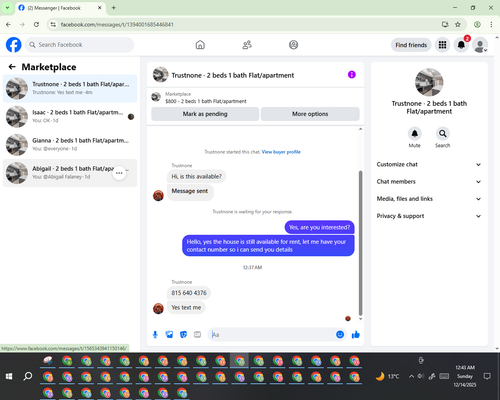
Task: Click Trustnone's avatar beside 'Yes text me'
Action: point(158,308)
